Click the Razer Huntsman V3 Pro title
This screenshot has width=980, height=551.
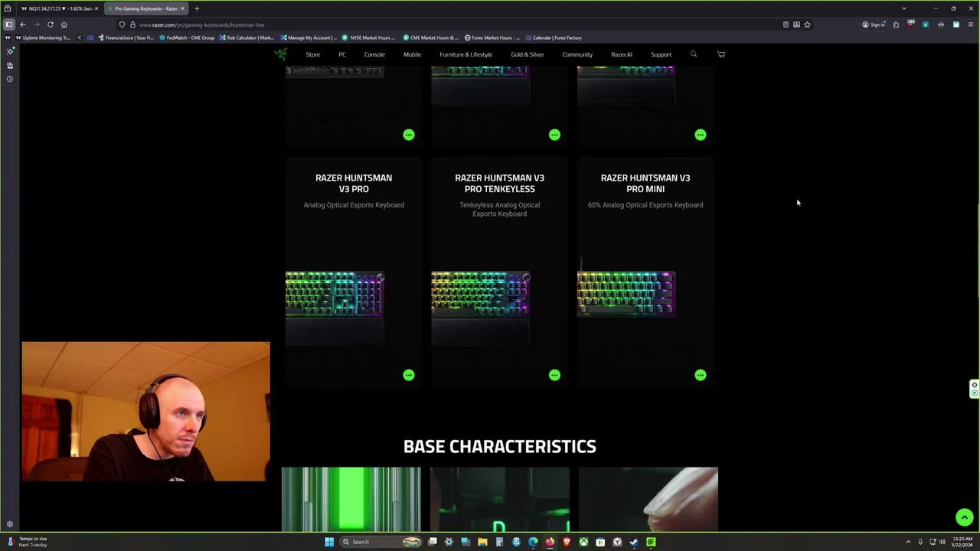(354, 183)
